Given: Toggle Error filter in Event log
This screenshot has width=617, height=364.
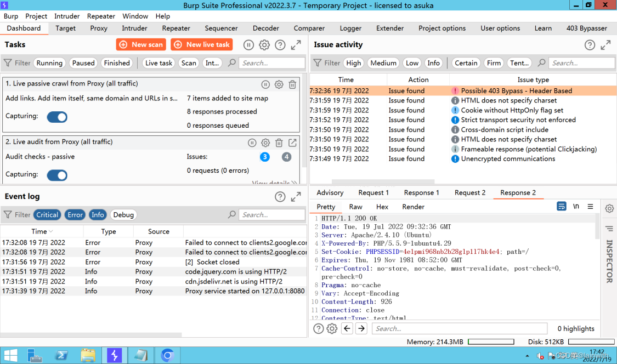Looking at the screenshot, I should pos(75,215).
